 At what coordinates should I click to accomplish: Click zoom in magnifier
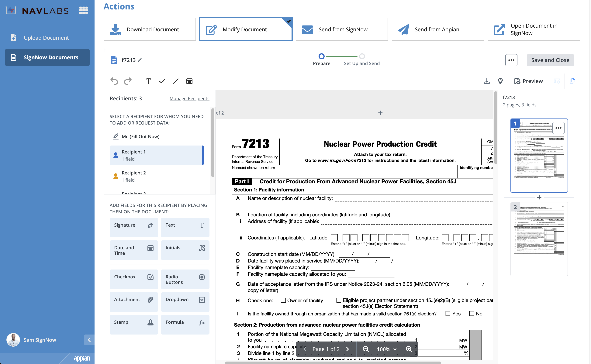(409, 349)
